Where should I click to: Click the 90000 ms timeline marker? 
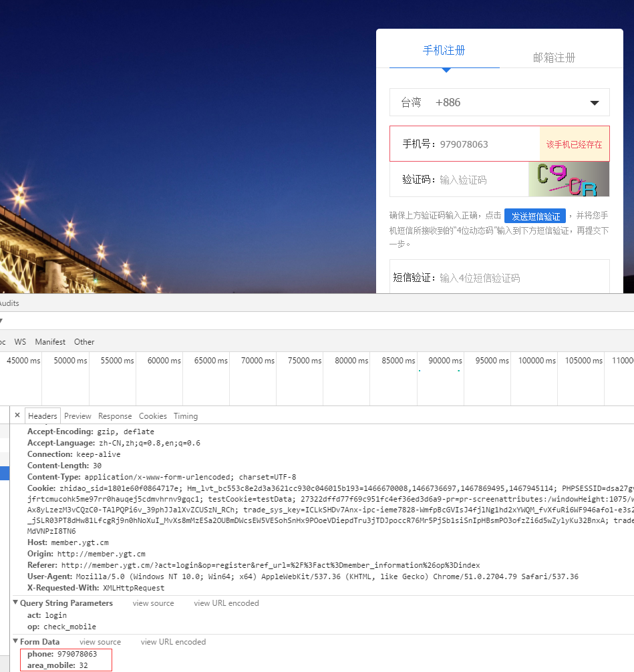[x=445, y=361]
